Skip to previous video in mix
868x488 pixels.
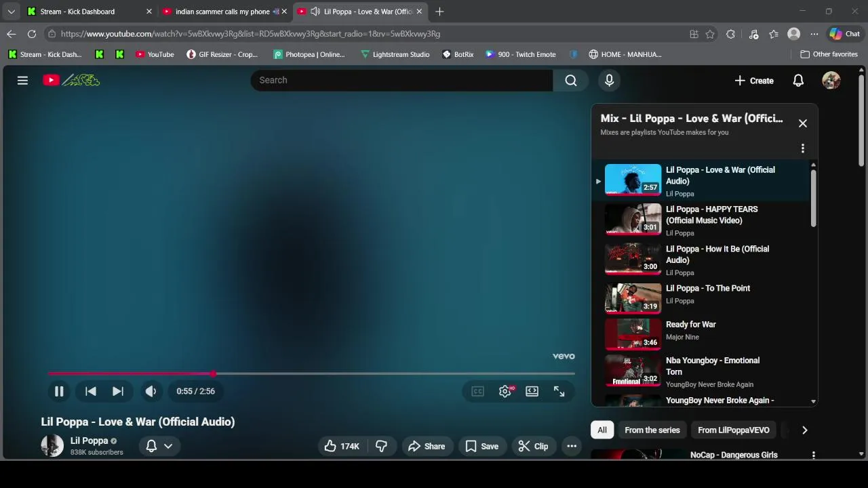click(x=90, y=391)
